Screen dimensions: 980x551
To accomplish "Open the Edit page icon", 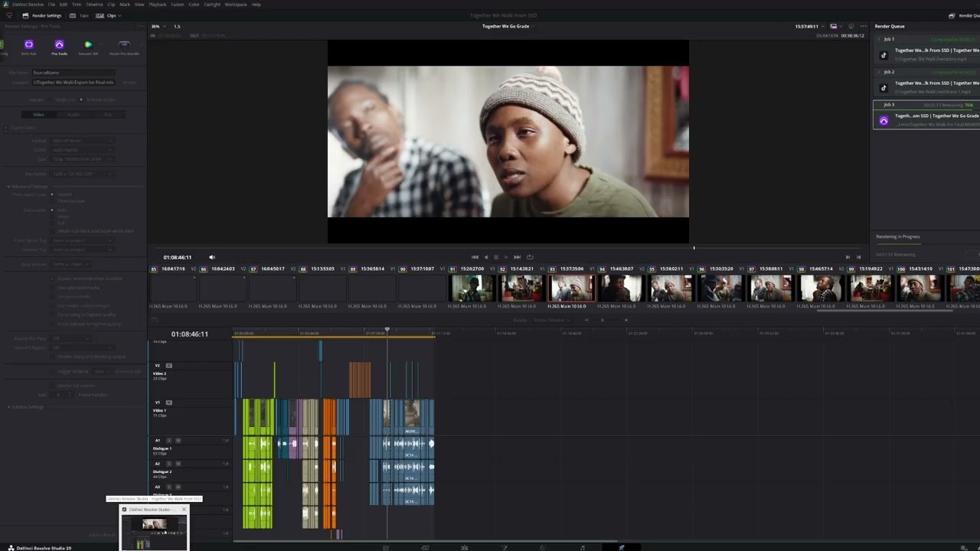I will click(x=464, y=548).
